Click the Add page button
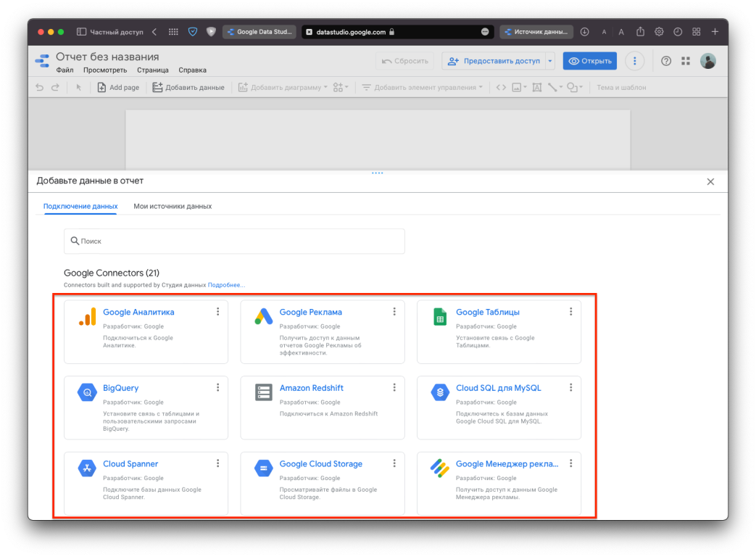Screen dimensions: 756x557 coord(118,87)
